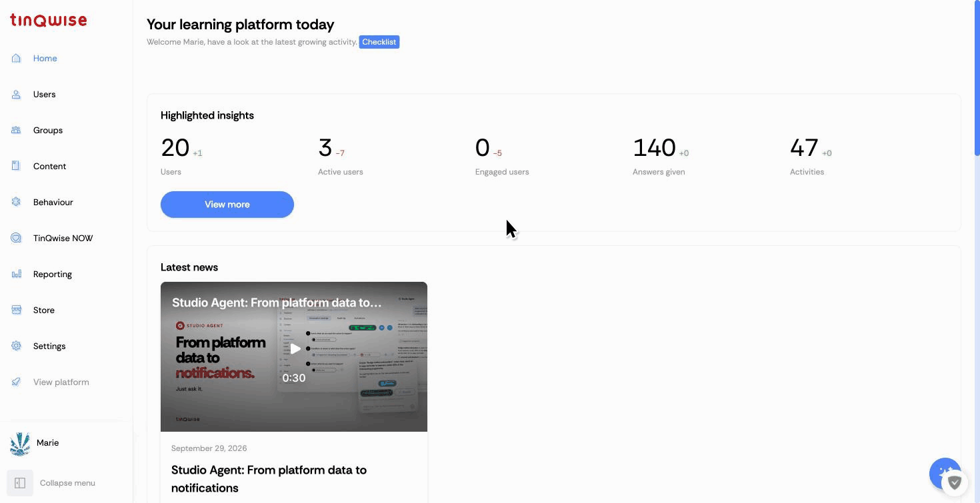Click the Store shop icon

(17, 310)
